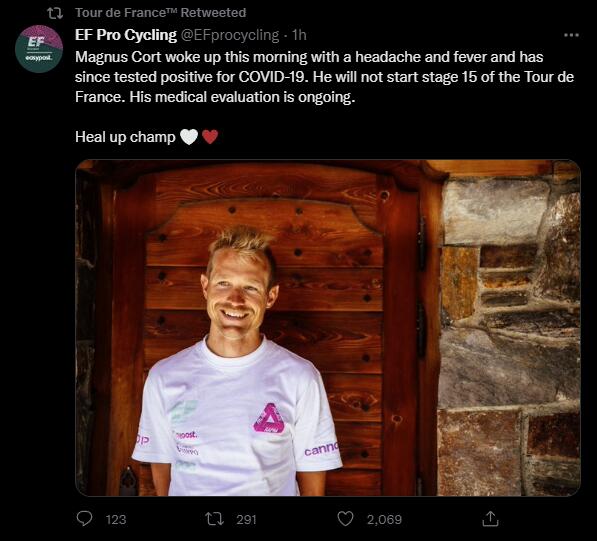Open the 1h timestamp link
597x541 pixels.
[x=299, y=35]
